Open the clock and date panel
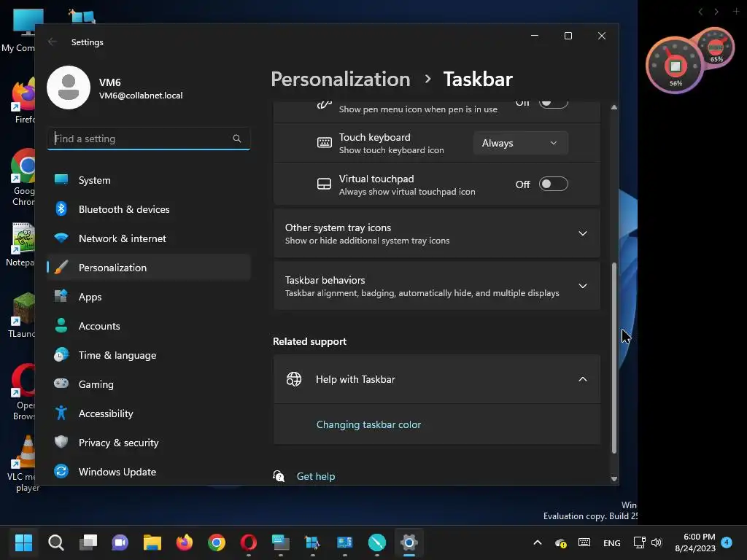Image resolution: width=747 pixels, height=560 pixels. click(x=695, y=542)
